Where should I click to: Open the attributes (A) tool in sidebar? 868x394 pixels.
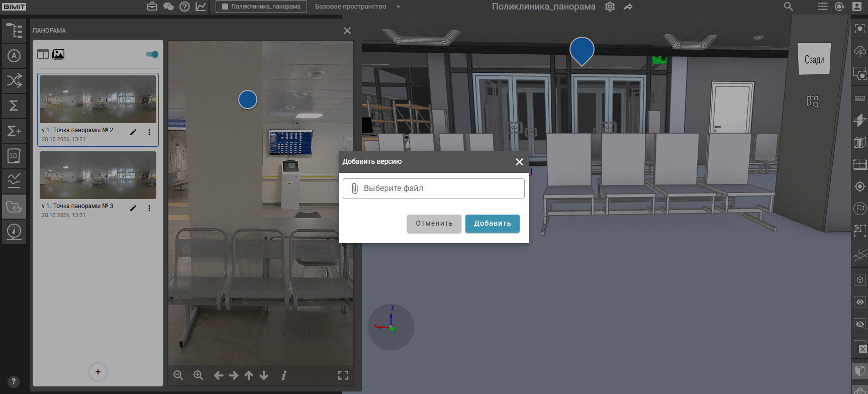(x=14, y=56)
